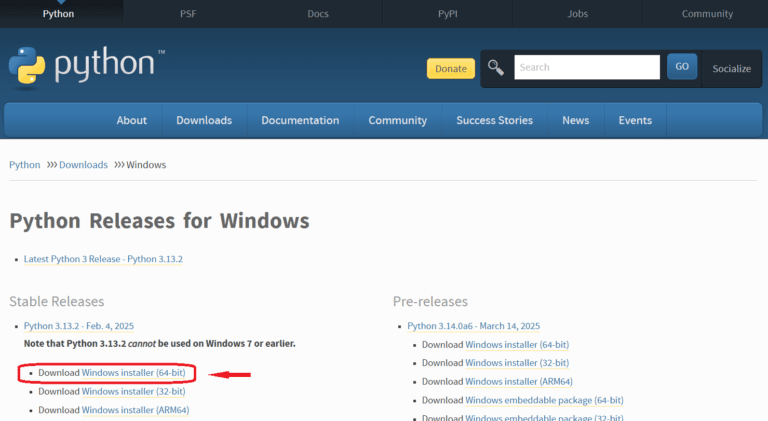Download pre-release Windows installer (ARM64)

517,381
